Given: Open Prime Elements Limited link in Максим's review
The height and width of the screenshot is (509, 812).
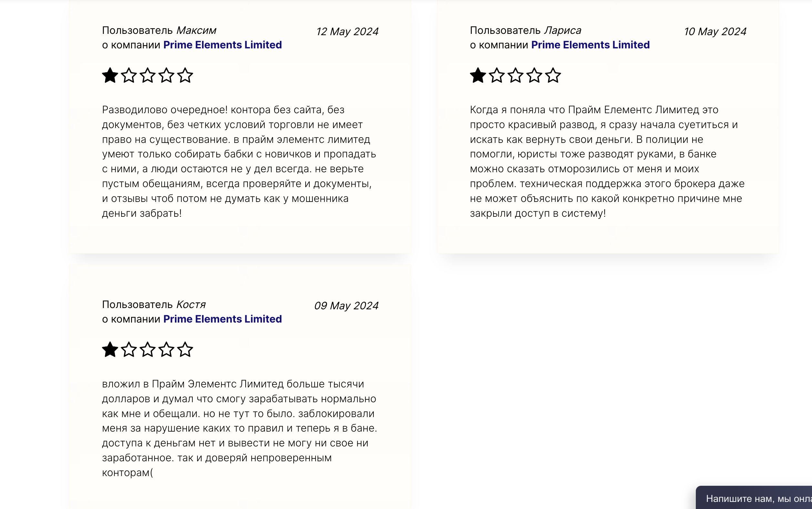Looking at the screenshot, I should click(222, 45).
